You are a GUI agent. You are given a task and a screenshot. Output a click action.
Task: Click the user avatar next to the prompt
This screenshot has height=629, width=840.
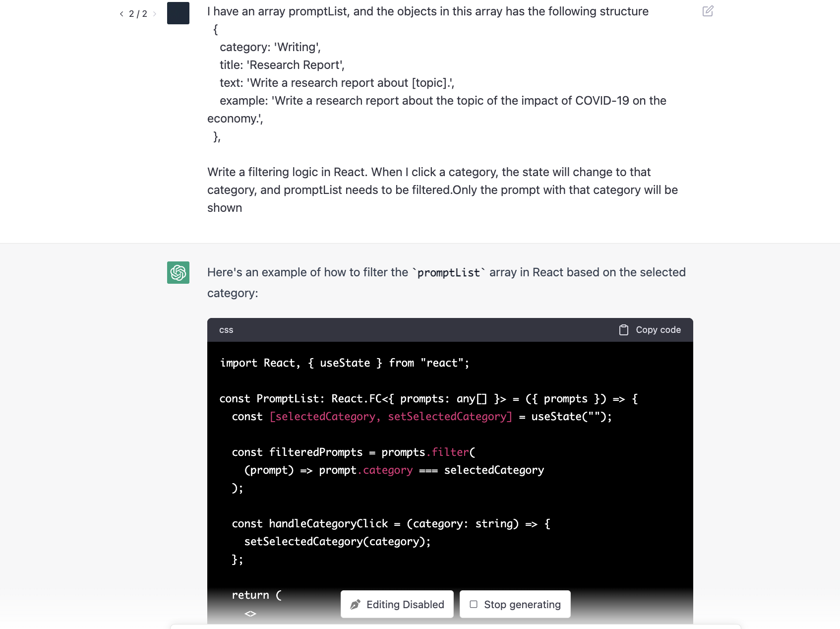coord(178,13)
